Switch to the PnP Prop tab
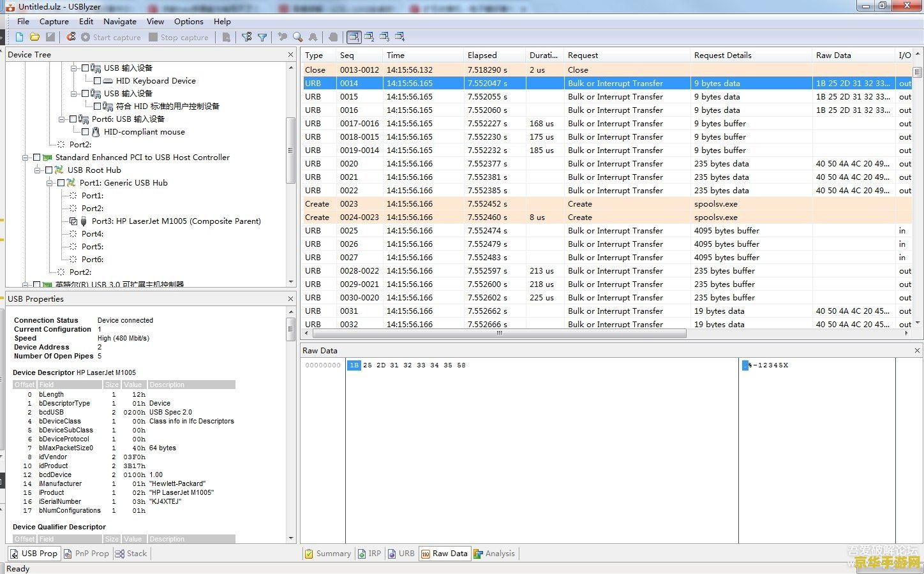 point(86,554)
